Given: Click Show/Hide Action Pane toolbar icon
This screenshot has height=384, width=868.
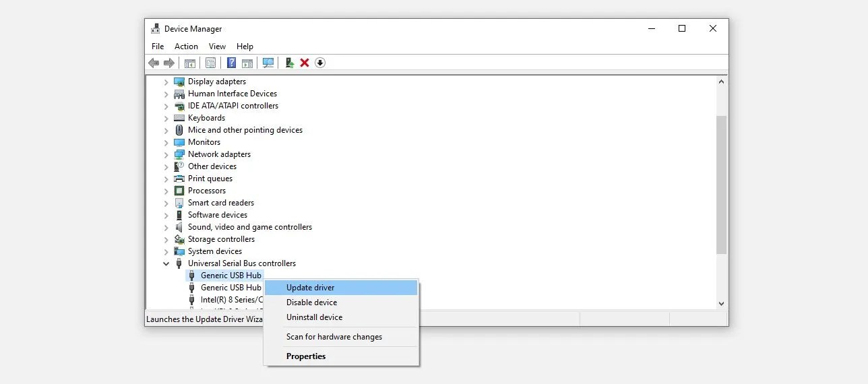Looking at the screenshot, I should pyautogui.click(x=247, y=63).
